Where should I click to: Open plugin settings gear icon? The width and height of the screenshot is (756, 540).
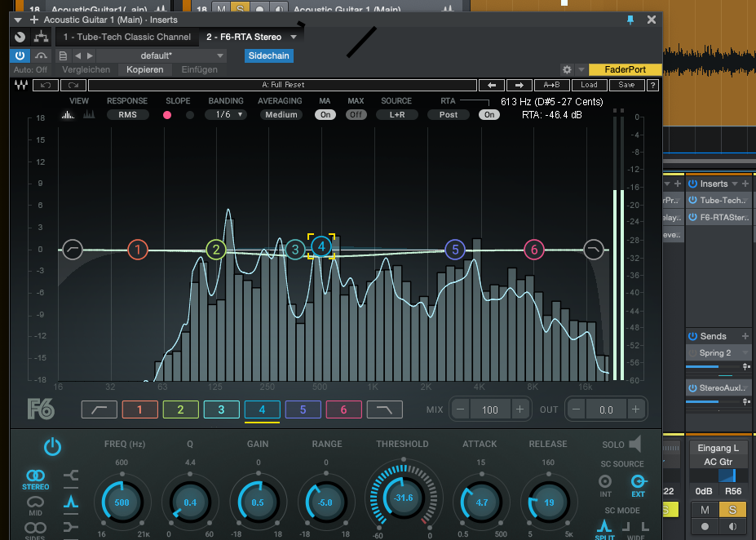click(x=567, y=69)
